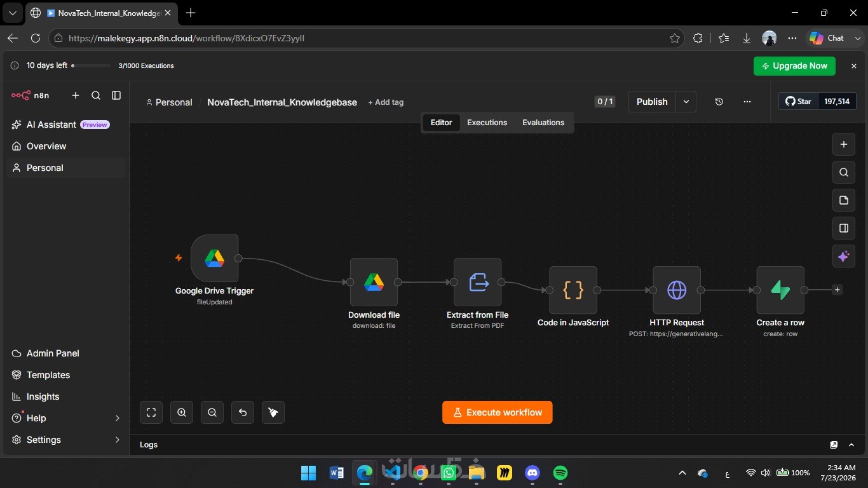
Task: Open the Copilot Chat button
Action: tap(827, 38)
